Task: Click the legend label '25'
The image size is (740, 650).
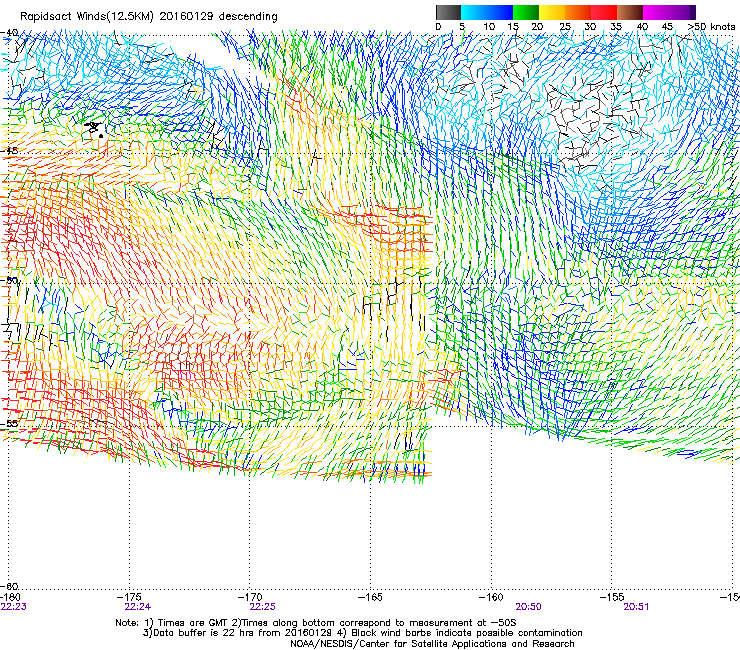Action: coord(565,27)
